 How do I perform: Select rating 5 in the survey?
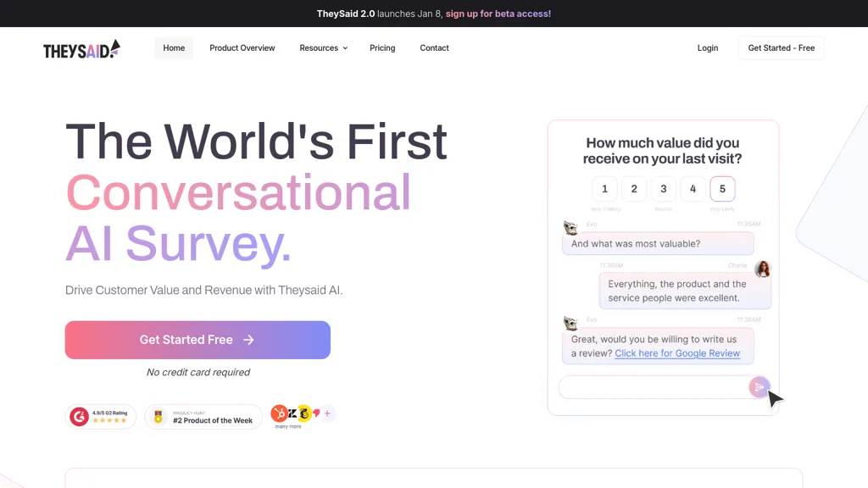[722, 189]
